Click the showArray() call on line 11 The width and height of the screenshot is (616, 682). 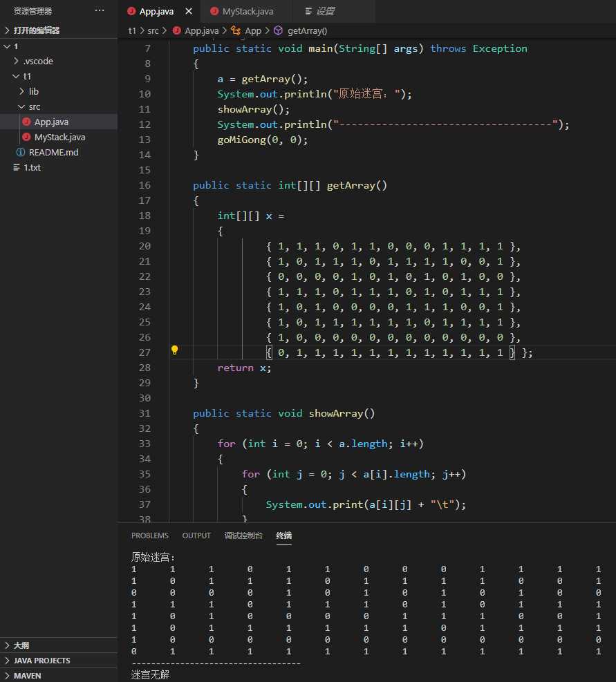[253, 109]
